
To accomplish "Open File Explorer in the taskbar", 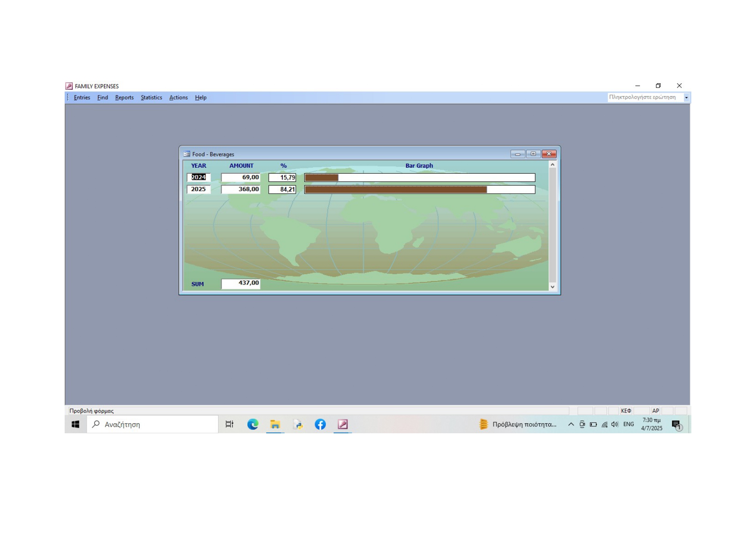I will click(x=275, y=424).
